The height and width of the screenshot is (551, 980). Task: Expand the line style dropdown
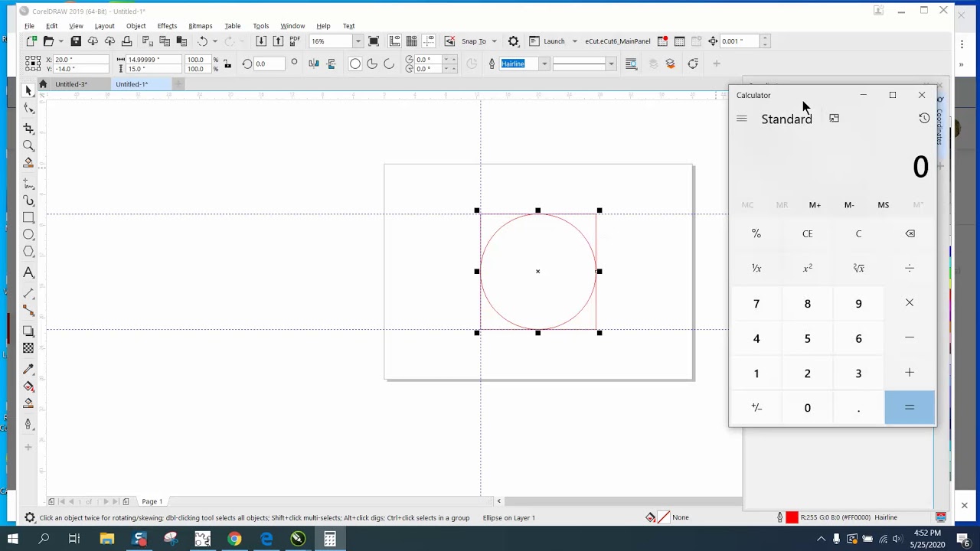[x=611, y=64]
